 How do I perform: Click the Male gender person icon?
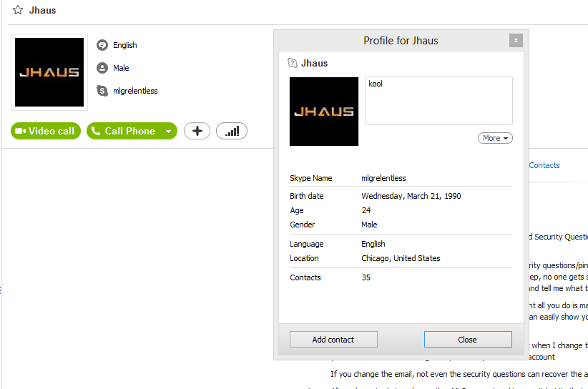[102, 68]
